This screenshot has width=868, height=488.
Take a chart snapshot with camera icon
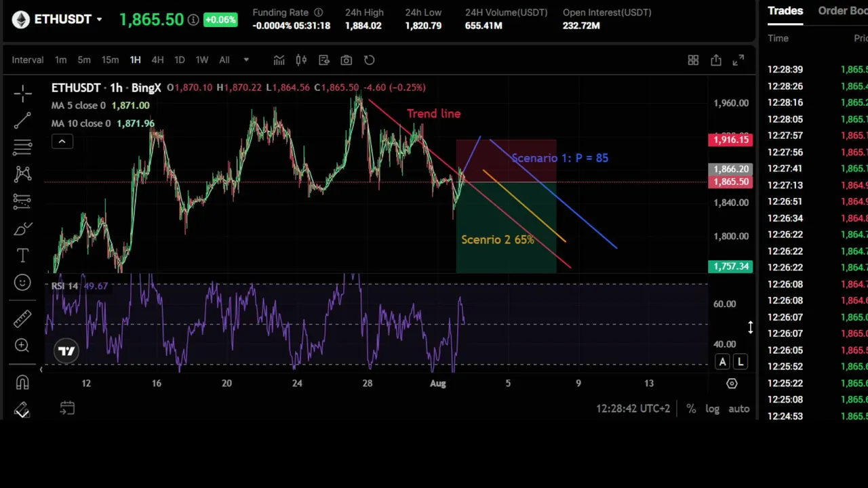coord(346,60)
